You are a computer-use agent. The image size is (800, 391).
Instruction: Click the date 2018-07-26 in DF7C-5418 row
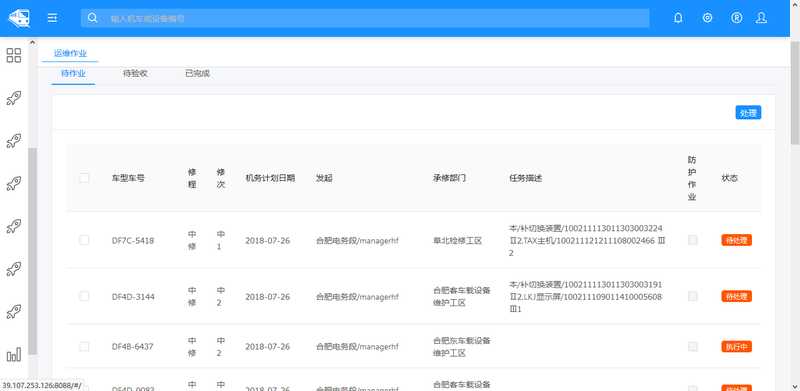[x=267, y=240]
